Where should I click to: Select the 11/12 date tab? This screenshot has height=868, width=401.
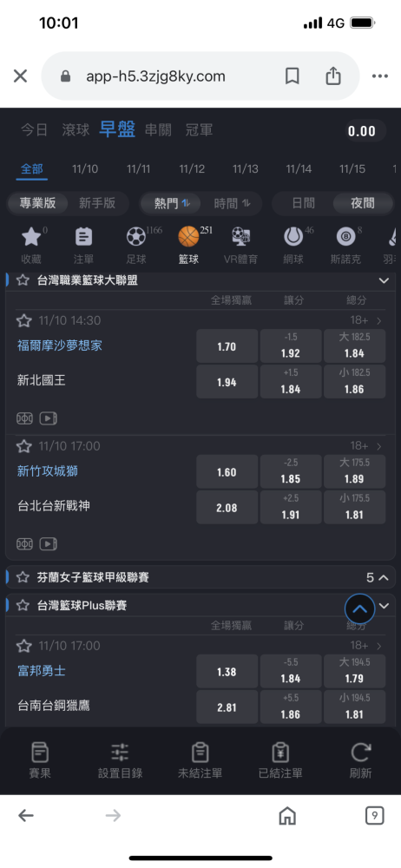(x=192, y=169)
